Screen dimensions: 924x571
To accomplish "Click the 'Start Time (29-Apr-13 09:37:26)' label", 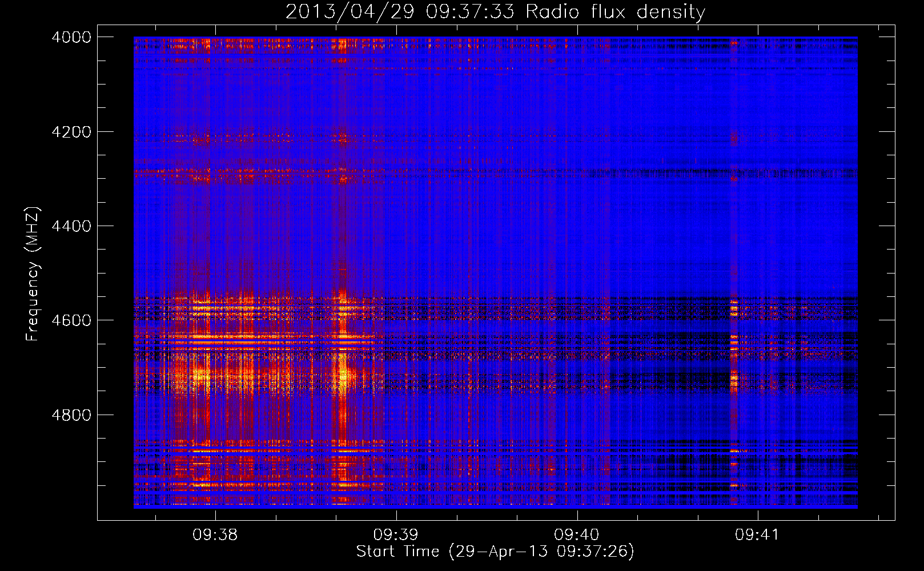I will point(495,552).
